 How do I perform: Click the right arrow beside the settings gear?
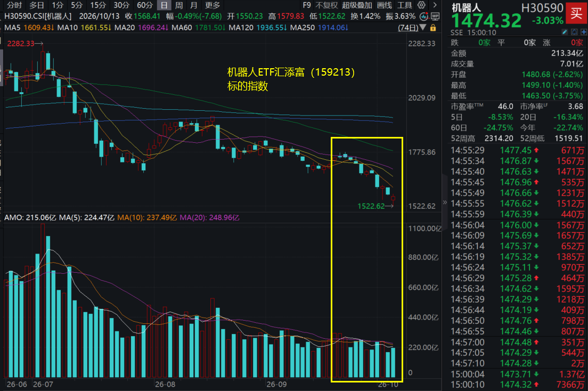435,5
